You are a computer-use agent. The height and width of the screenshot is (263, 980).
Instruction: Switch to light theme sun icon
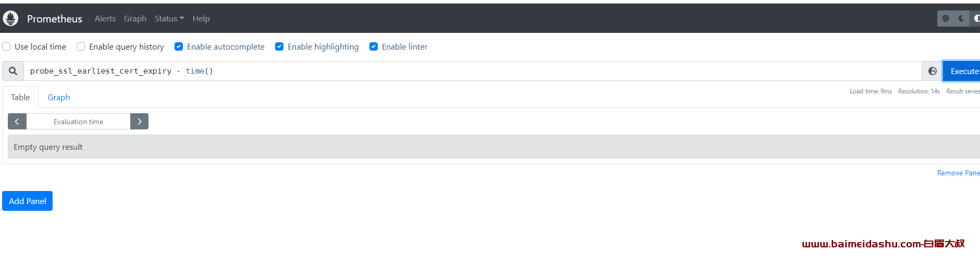[946, 18]
